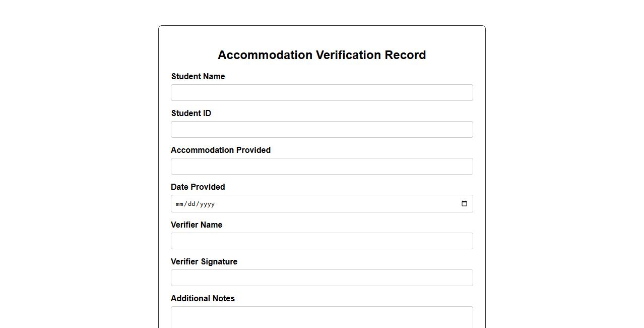The height and width of the screenshot is (328, 644).
Task: Select the year (yyyy) segment of date
Action: coord(207,204)
